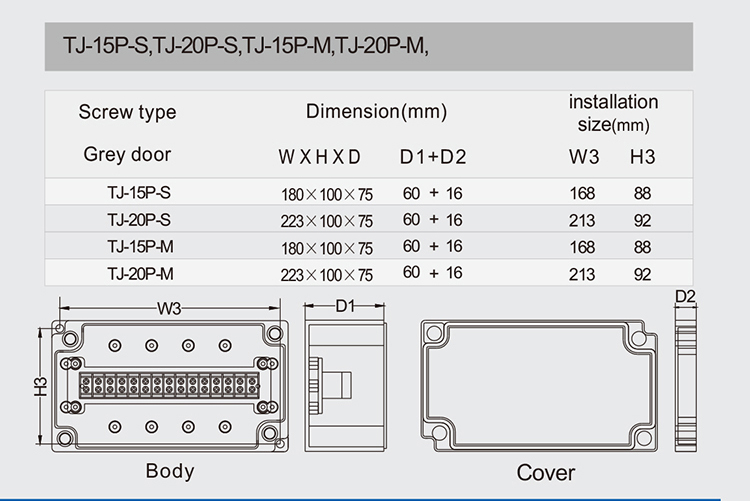The height and width of the screenshot is (501, 750).
Task: Click the grey title bar listing model names
Action: 368,46
